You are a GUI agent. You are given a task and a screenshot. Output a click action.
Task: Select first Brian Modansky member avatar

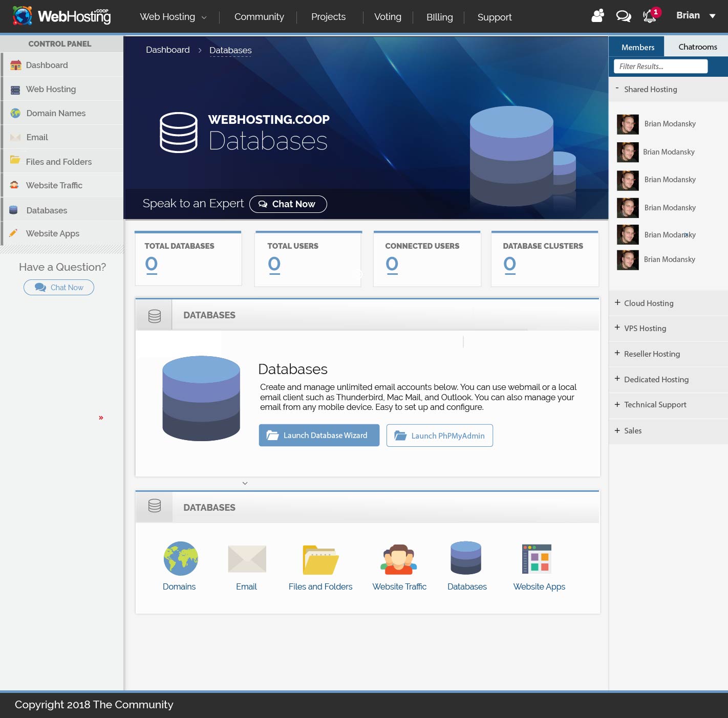point(628,124)
